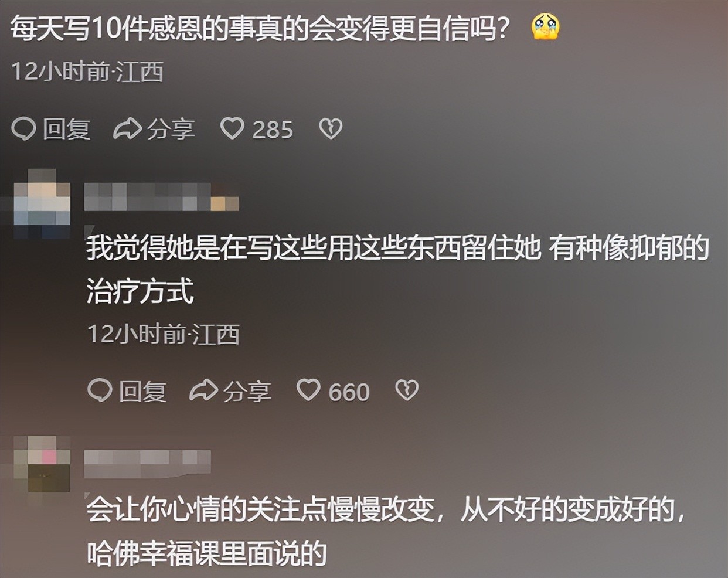This screenshot has width=728, height=578.
Task: Tap the crying emoji in the top comment
Action: tap(545, 27)
